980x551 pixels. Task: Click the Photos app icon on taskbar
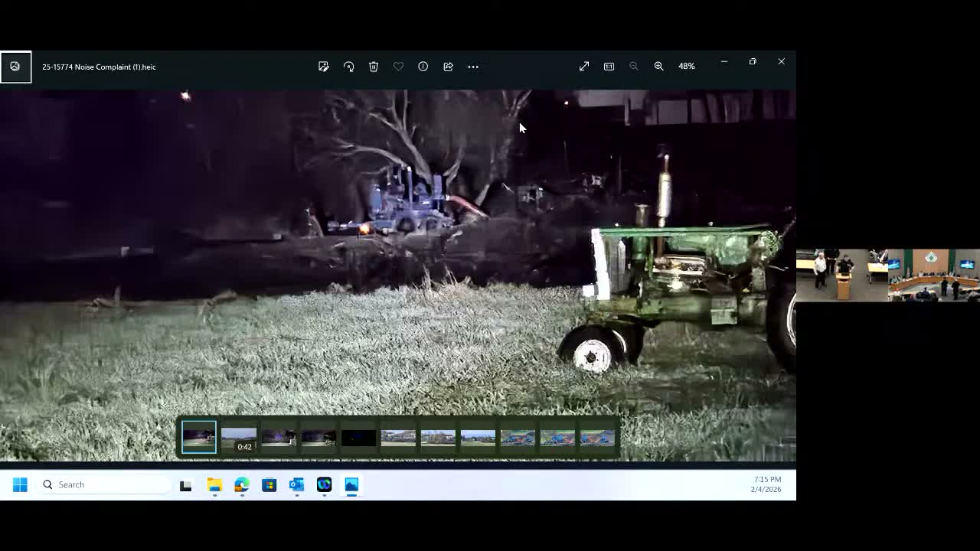click(351, 484)
